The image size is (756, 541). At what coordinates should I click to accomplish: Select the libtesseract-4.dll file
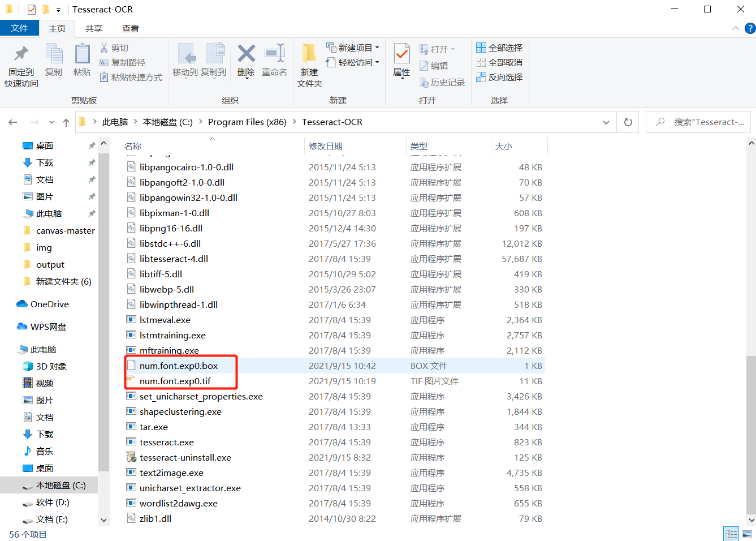(174, 259)
